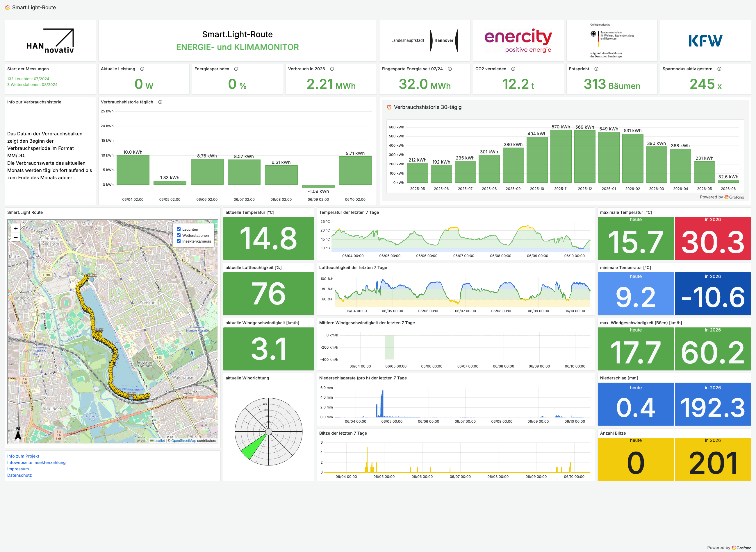The image size is (756, 552).
Task: Click info icon beside Aktuelle Leistung
Action: 142,69
